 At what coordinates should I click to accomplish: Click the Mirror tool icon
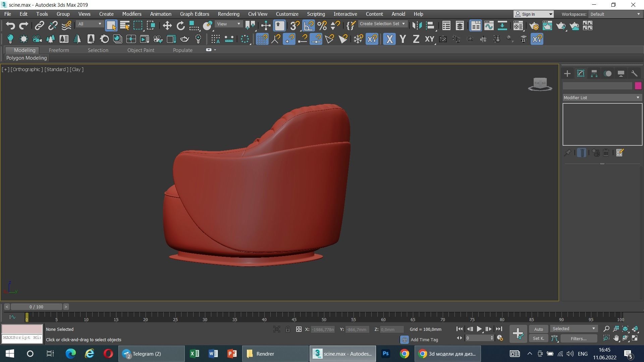click(x=417, y=25)
